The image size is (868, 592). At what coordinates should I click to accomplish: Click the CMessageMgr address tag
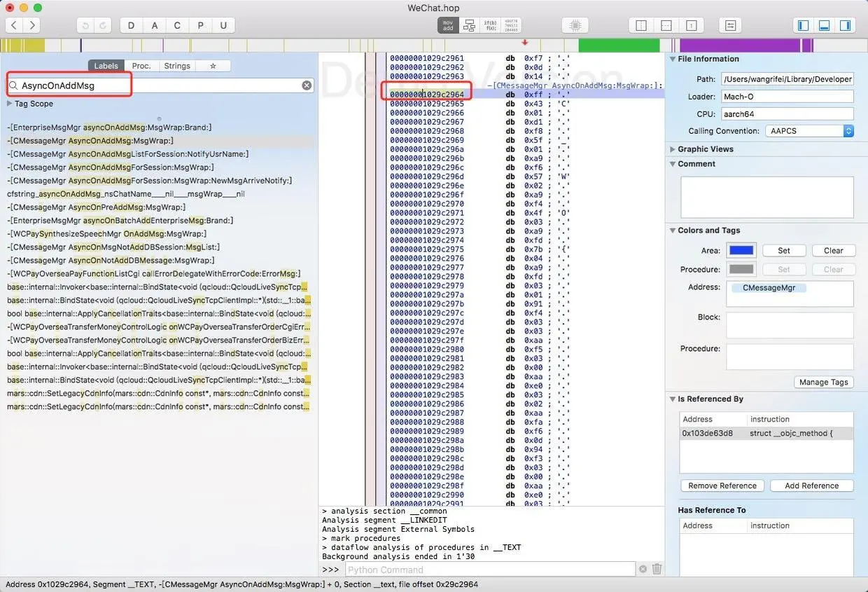pos(769,288)
